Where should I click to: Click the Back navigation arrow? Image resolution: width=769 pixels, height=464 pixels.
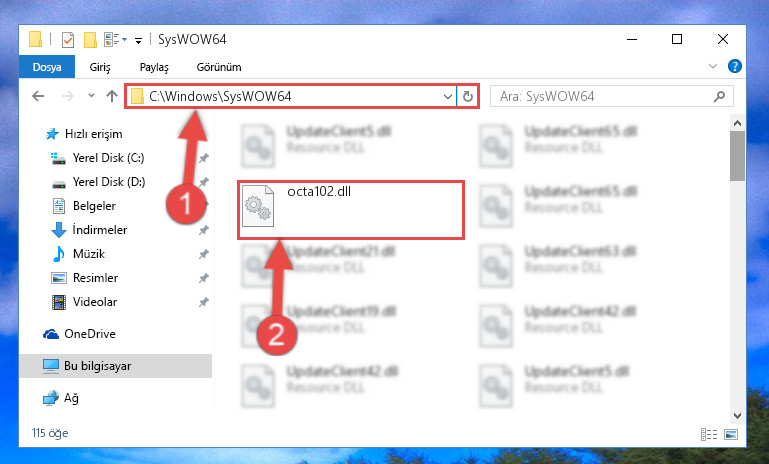pyautogui.click(x=38, y=96)
